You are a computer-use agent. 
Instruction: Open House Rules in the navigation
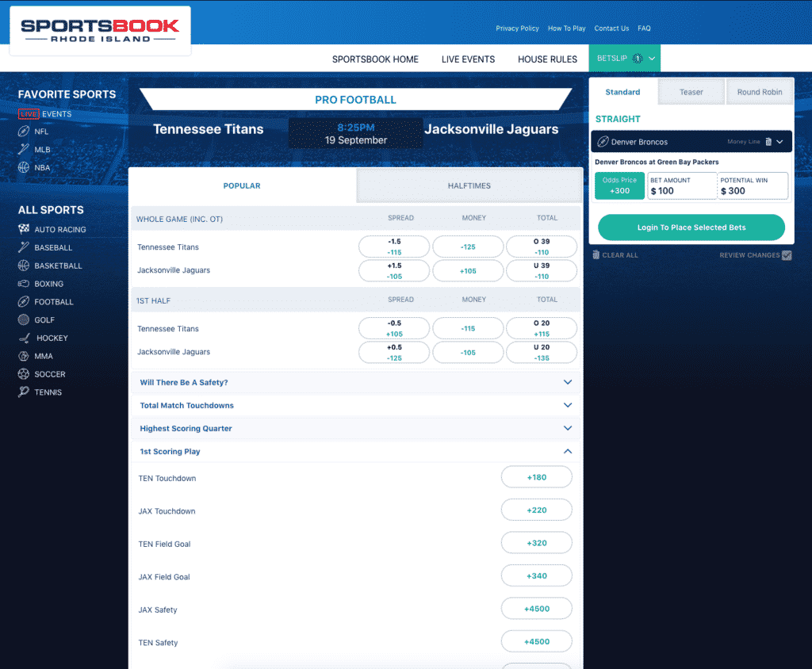[547, 59]
